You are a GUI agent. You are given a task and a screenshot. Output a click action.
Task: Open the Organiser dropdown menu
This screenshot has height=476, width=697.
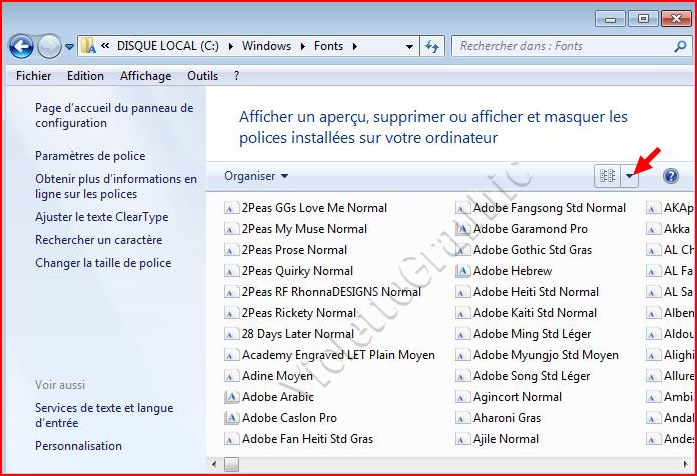(256, 176)
